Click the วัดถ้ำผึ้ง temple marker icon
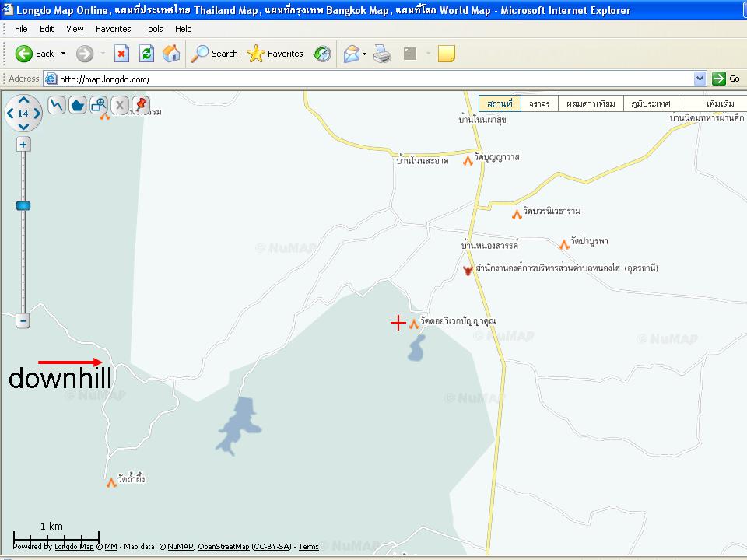This screenshot has width=747, height=560. point(111,482)
